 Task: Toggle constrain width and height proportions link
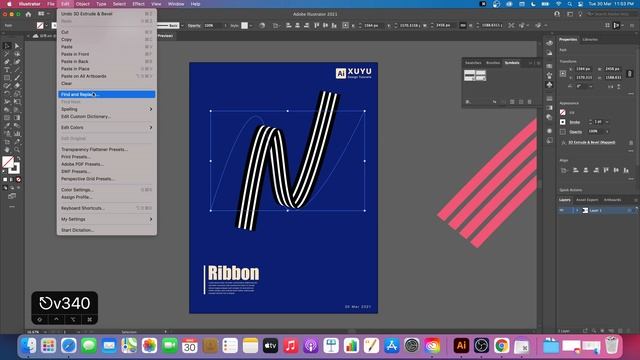[630, 73]
